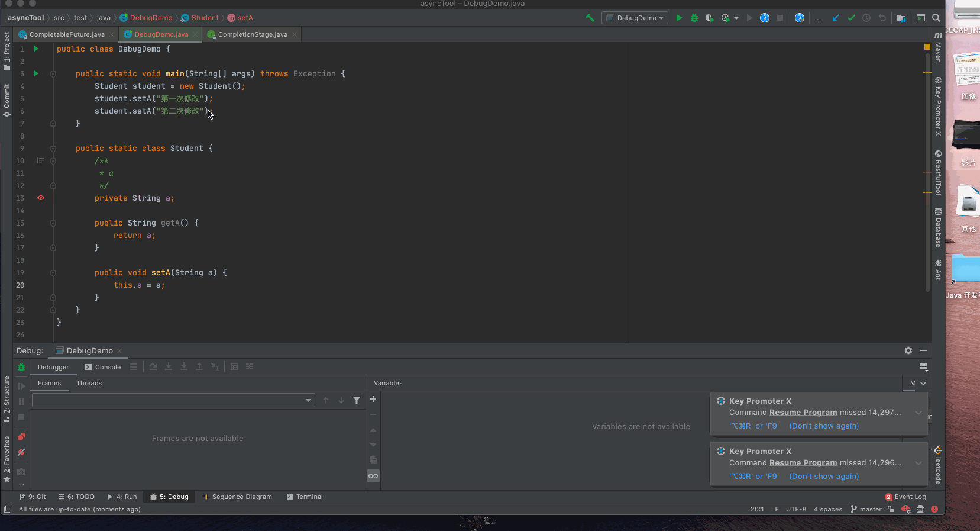The width and height of the screenshot is (980, 531).
Task: Click the Update Project blue arrow icon
Action: click(836, 18)
